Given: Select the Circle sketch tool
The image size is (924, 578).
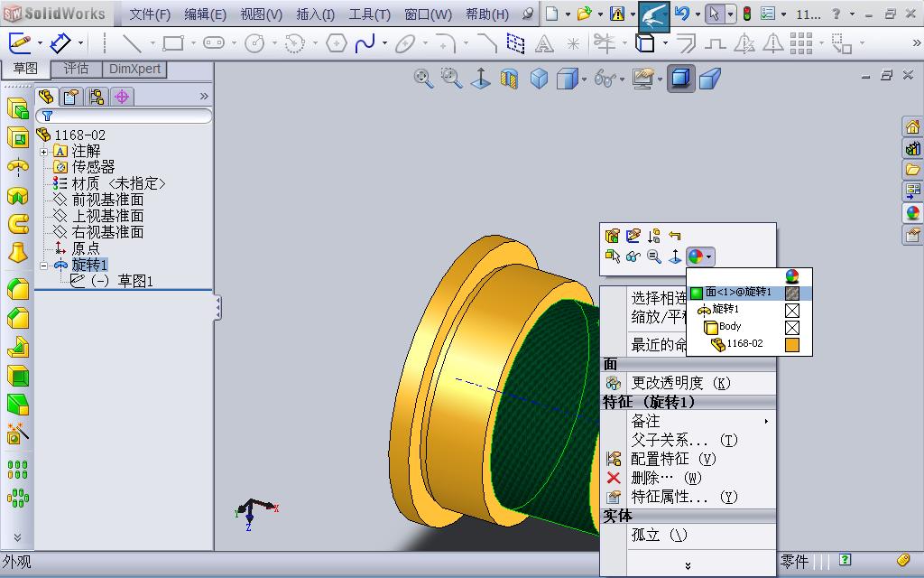Looking at the screenshot, I should (254, 43).
